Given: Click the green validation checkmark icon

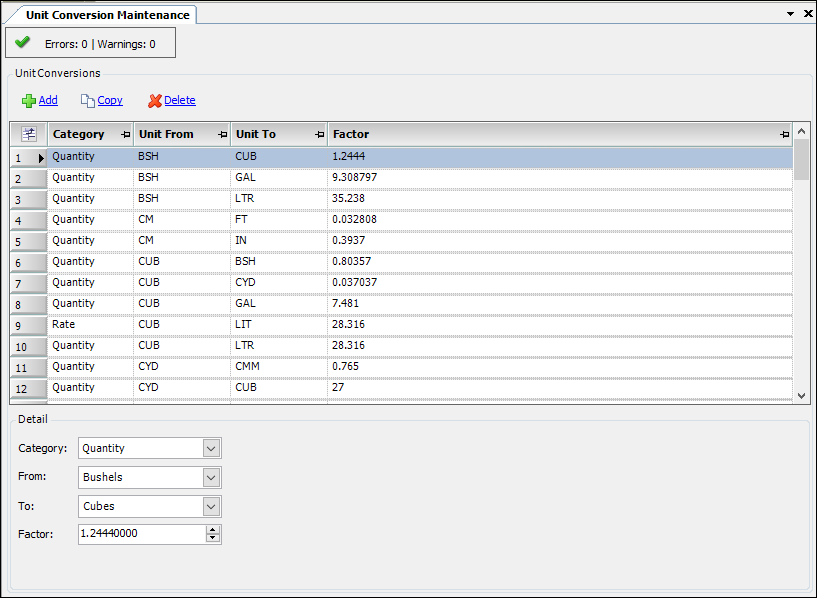Looking at the screenshot, I should [x=22, y=43].
